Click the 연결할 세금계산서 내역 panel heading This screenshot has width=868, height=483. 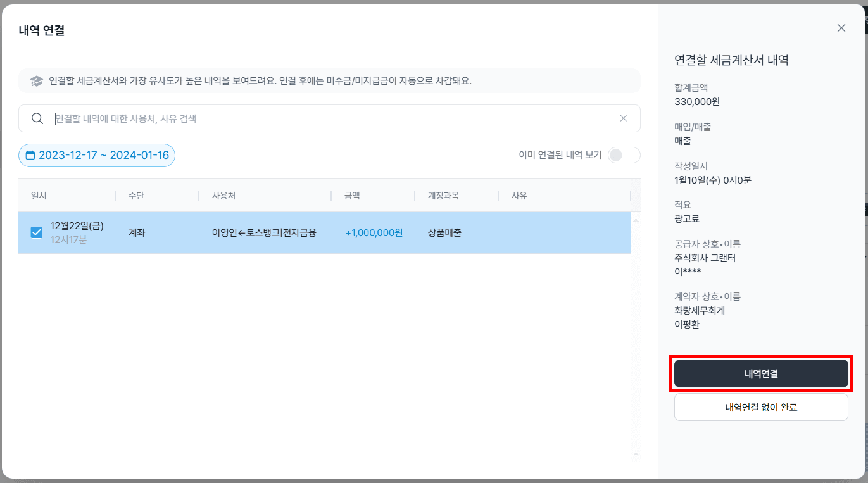coord(731,60)
